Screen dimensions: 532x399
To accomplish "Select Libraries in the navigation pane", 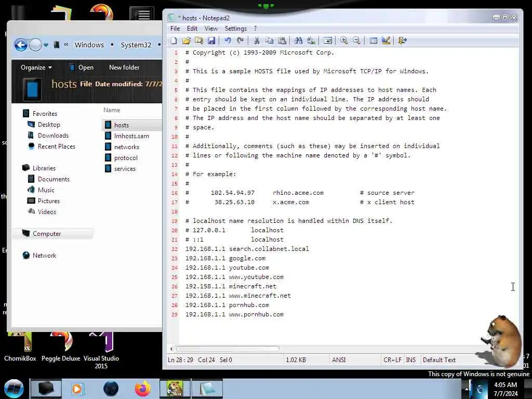I will pyautogui.click(x=38, y=168).
